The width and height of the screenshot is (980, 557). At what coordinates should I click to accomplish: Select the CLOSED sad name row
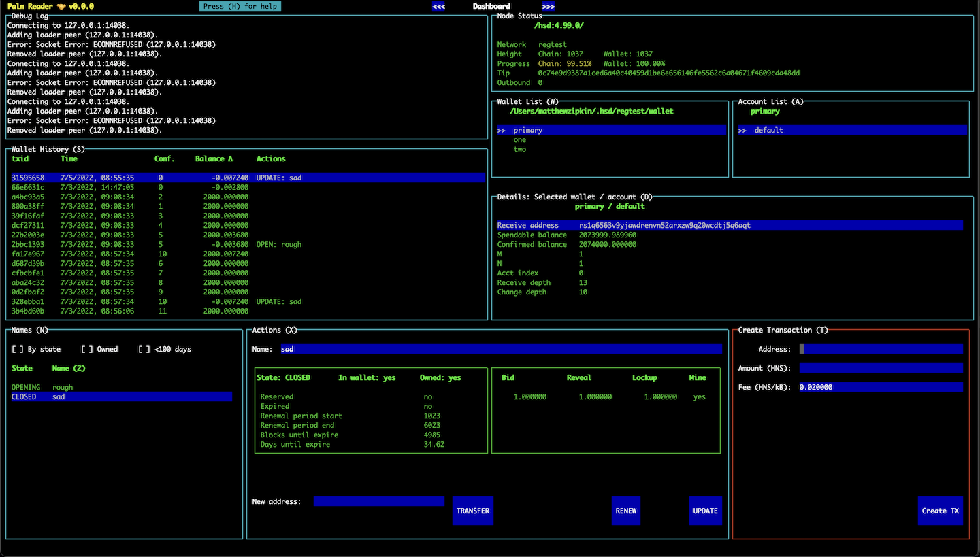tap(122, 396)
